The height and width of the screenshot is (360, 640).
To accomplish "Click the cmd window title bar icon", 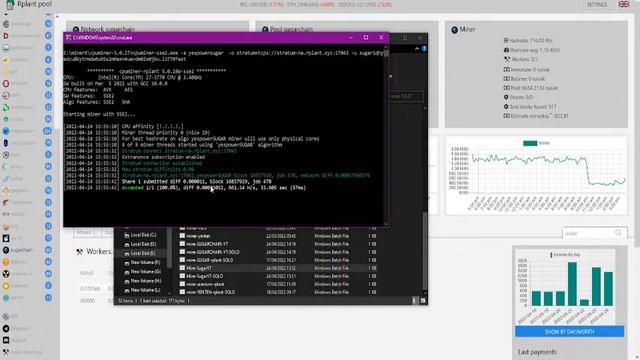I will pos(69,38).
